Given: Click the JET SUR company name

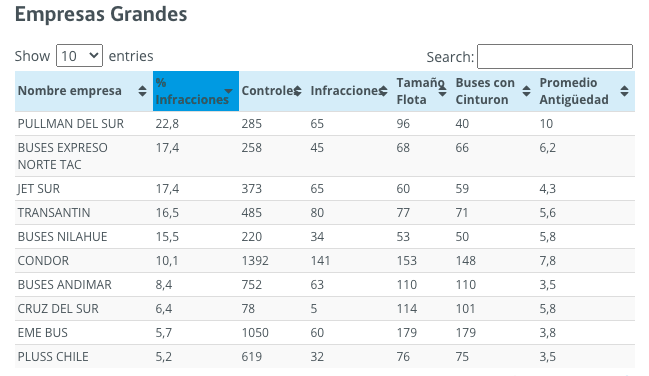Looking at the screenshot, I should 38,189.
